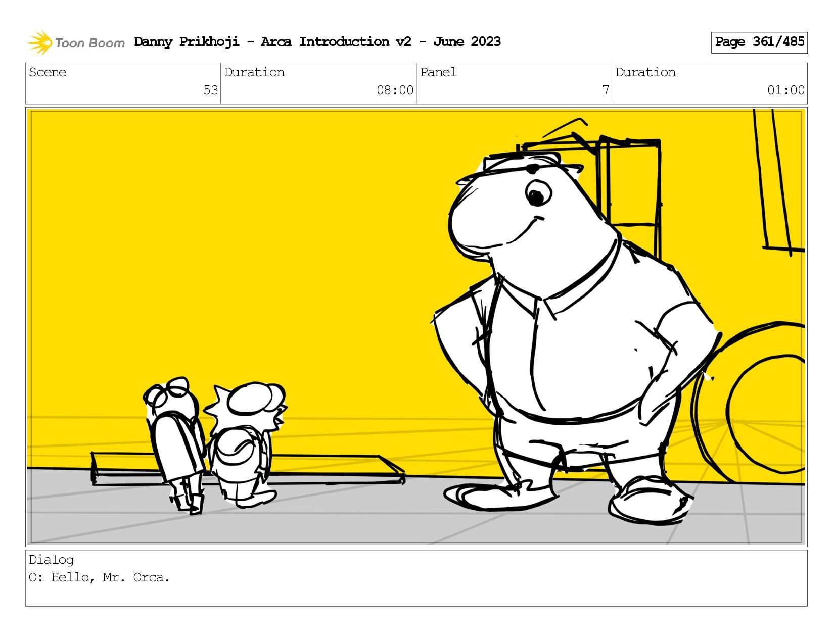Click the storyboard panel with the orca character
The image size is (834, 644).
tap(416, 327)
